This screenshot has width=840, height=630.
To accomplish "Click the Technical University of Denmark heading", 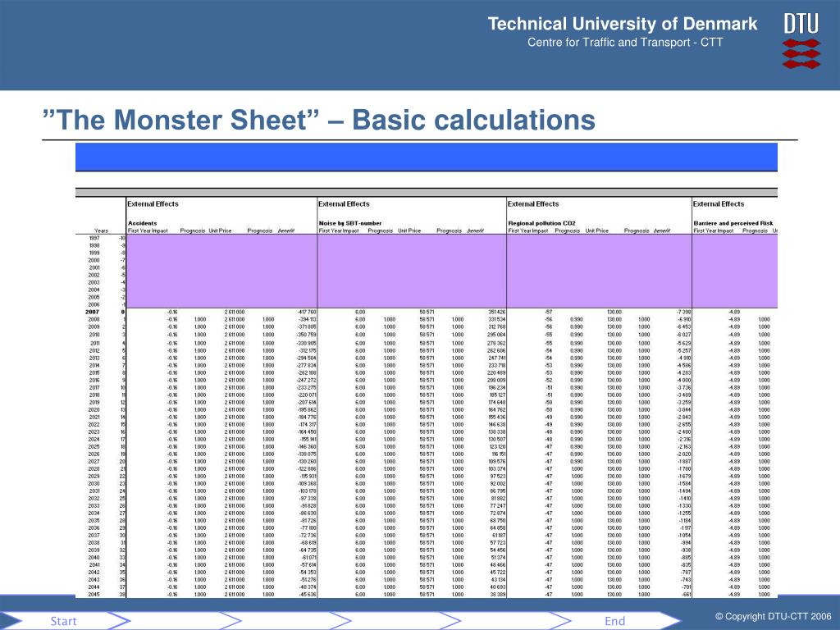I will pyautogui.click(x=623, y=24).
